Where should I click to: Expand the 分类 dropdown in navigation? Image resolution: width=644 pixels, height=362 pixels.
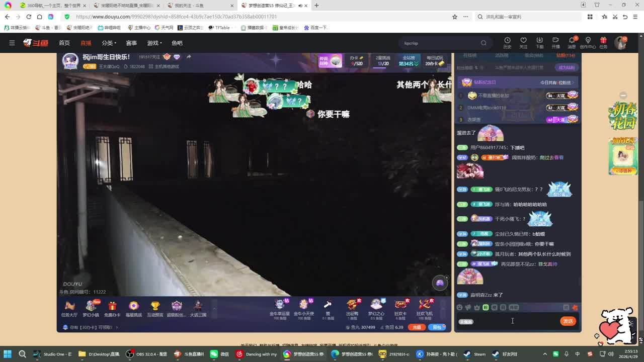point(109,43)
